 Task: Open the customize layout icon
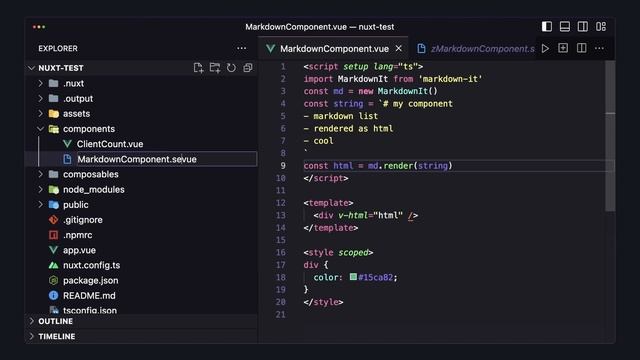click(600, 27)
